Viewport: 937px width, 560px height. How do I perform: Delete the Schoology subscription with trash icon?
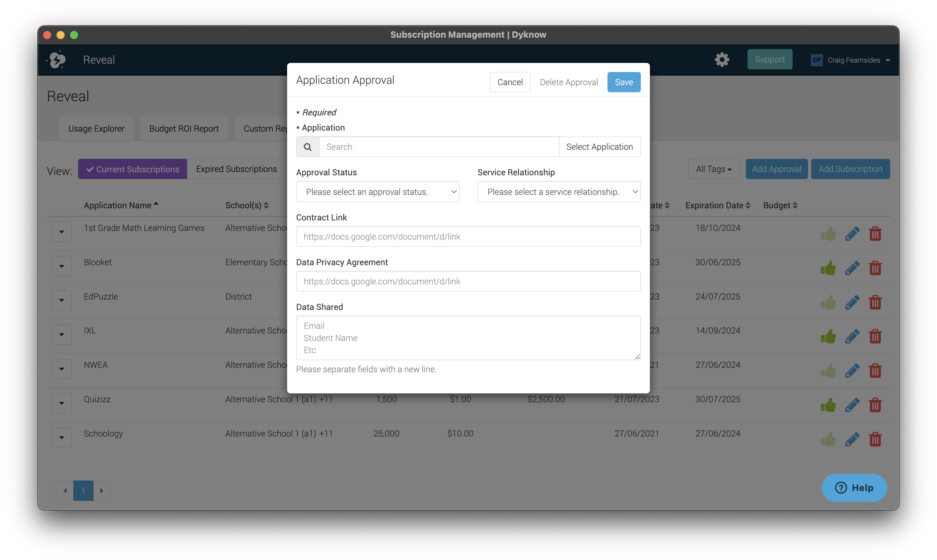(x=875, y=440)
